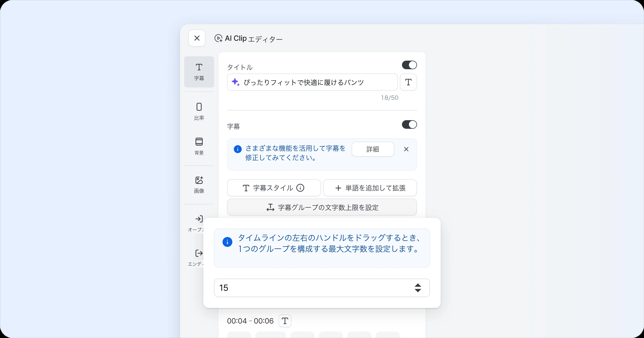
Task: Open the 字幕 subtitles sidebar tab
Action: click(x=199, y=72)
